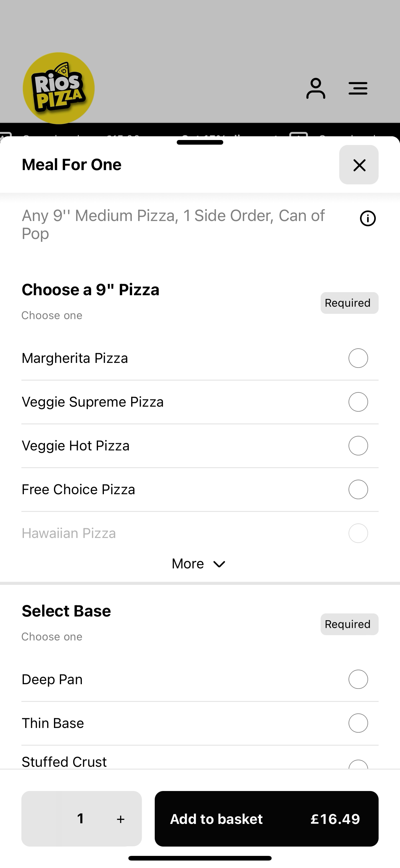
Task: Tap the sheet drag handle bar
Action: [x=200, y=142]
